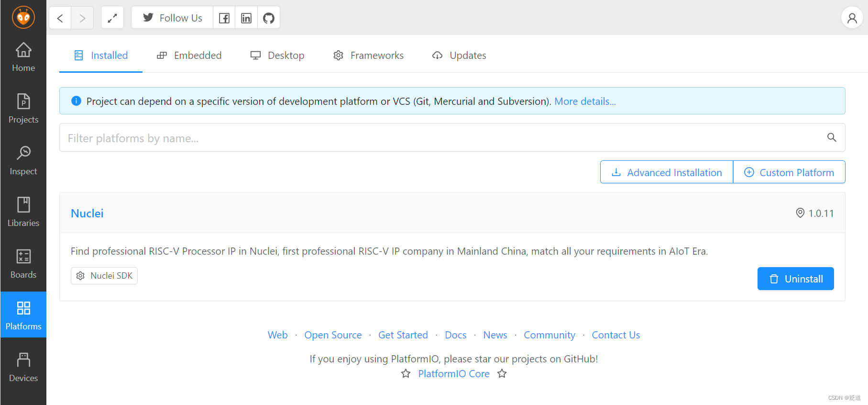Switch to the Installed tab
The height and width of the screenshot is (405, 868).
coord(101,56)
